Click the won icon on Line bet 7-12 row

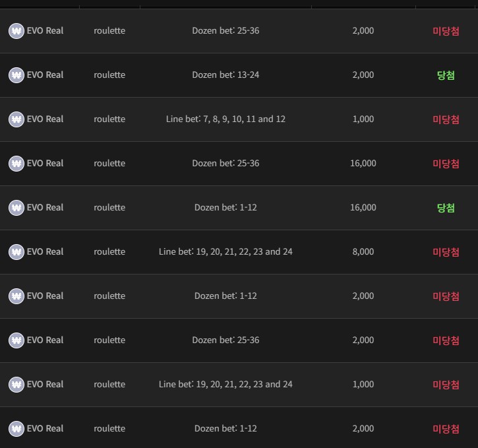16,119
